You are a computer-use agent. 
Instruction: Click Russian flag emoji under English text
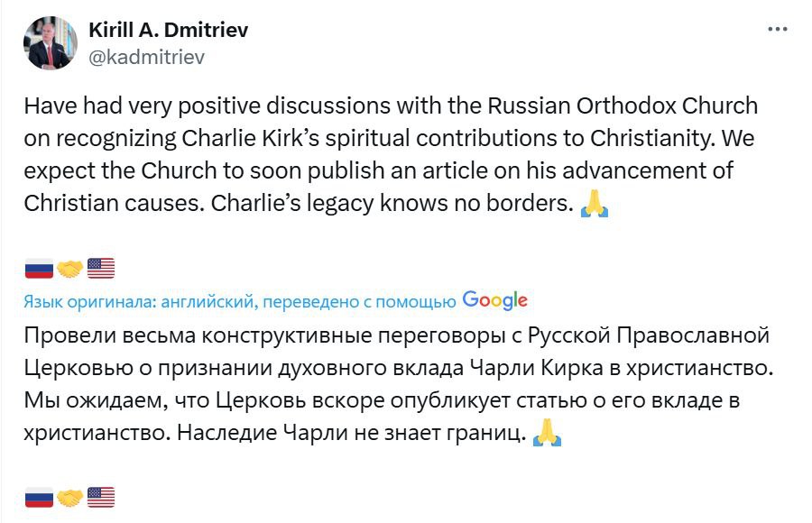click(39, 268)
